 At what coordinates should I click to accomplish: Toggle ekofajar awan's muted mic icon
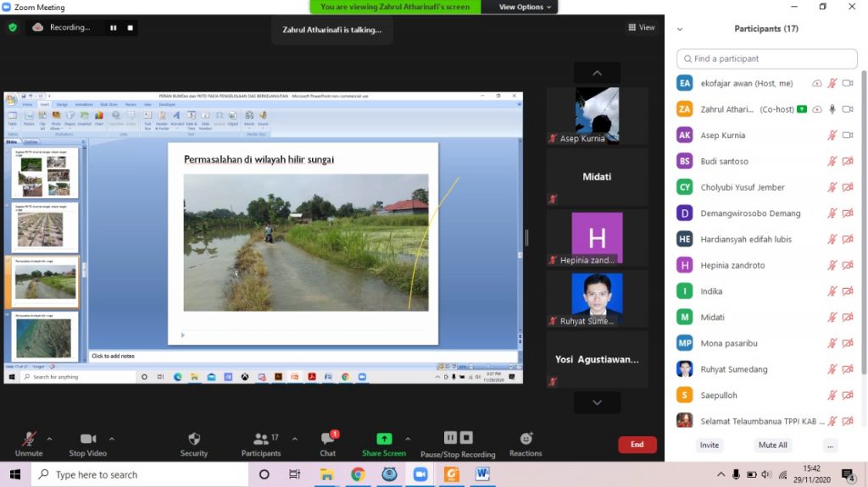pos(832,83)
